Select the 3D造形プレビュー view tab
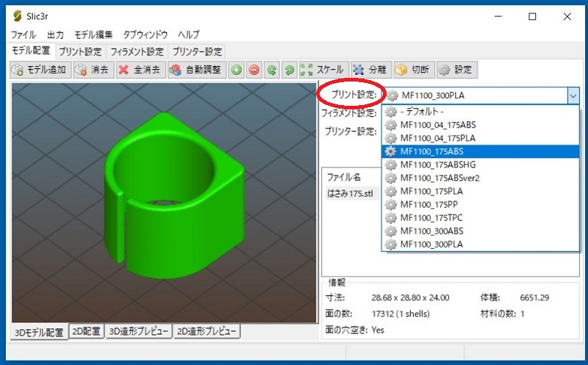The image size is (588, 365). pos(138,331)
